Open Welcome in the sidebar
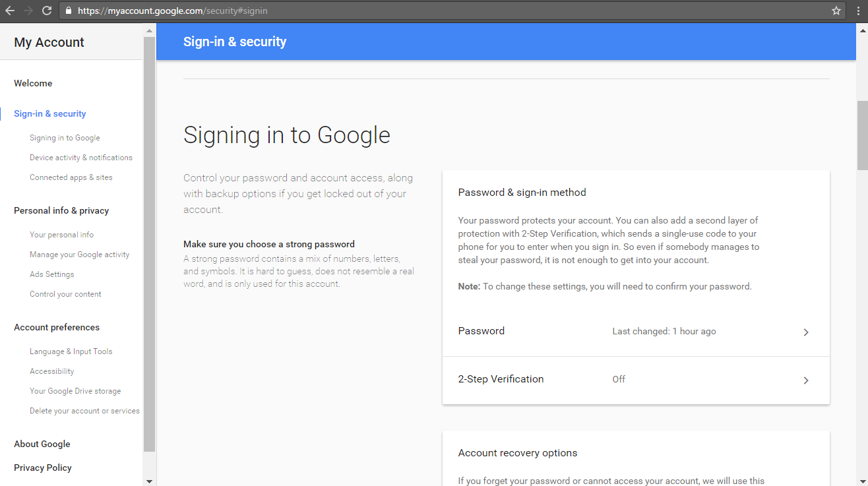This screenshot has height=486, width=868. tap(33, 83)
